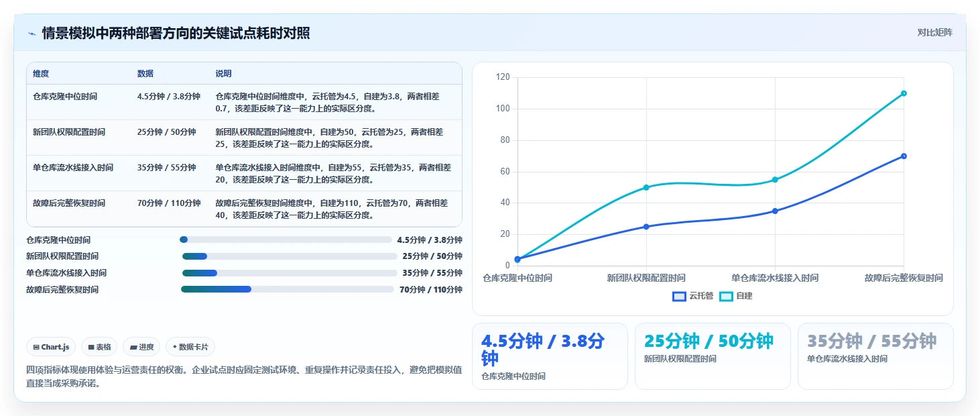Open the 35分钟 / 55分钟 data card

pyautogui.click(x=875, y=356)
